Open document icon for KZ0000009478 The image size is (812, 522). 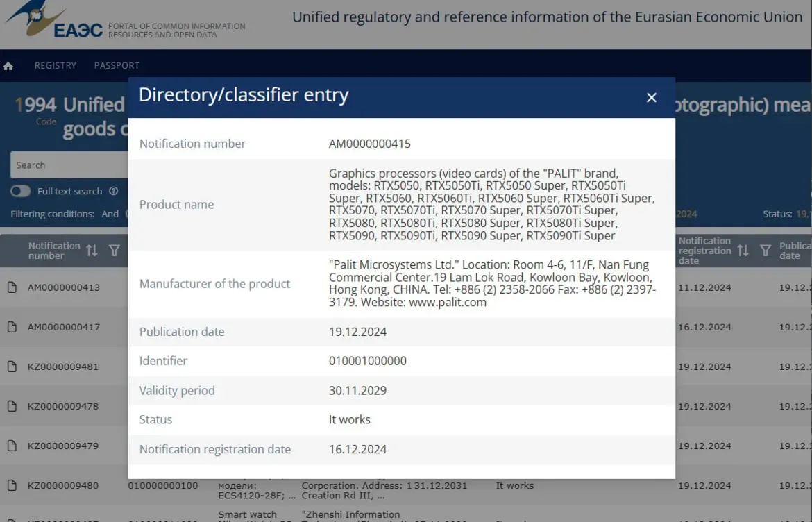coord(12,406)
